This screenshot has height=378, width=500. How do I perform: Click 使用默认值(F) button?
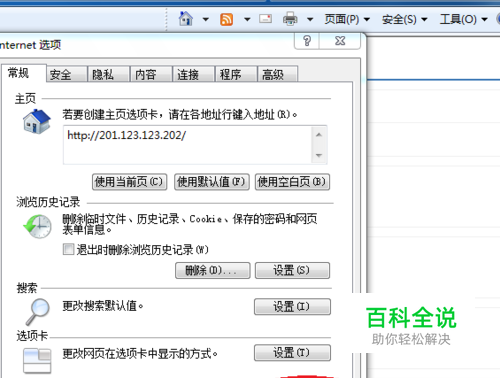212,182
